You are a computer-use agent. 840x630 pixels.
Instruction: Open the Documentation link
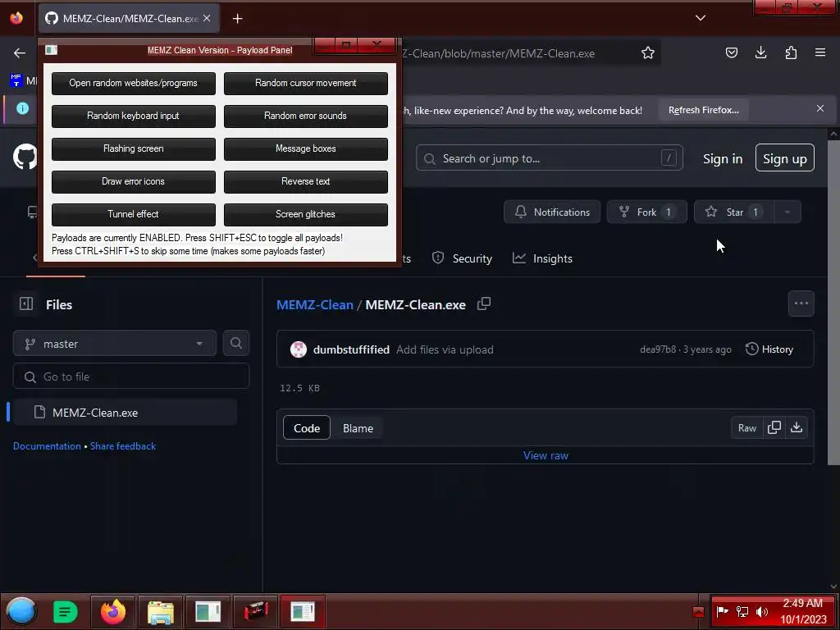tap(47, 445)
